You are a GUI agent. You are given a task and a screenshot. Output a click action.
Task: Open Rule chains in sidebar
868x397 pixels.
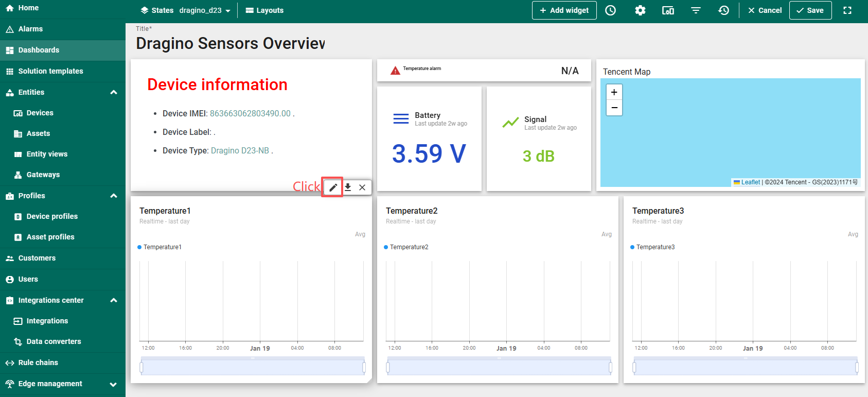pyautogui.click(x=38, y=363)
